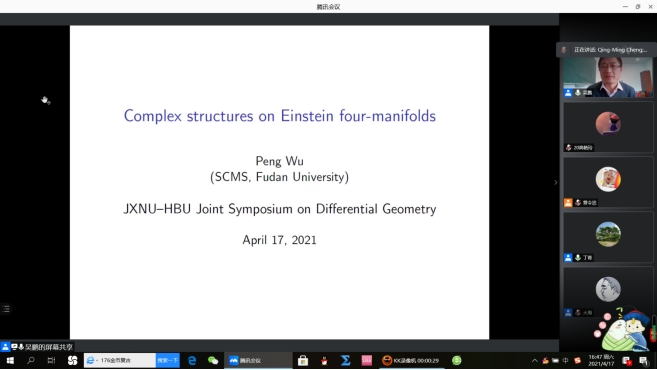This screenshot has width=657, height=370.
Task: Toggle Chinese input method indicator
Action: [x=565, y=360]
